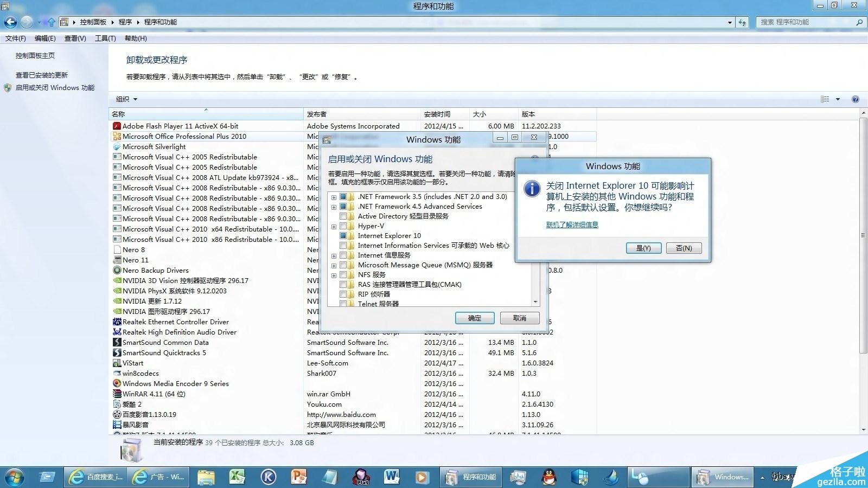Open the 编辑(E) menu
The width and height of the screenshot is (868, 488).
tap(45, 38)
